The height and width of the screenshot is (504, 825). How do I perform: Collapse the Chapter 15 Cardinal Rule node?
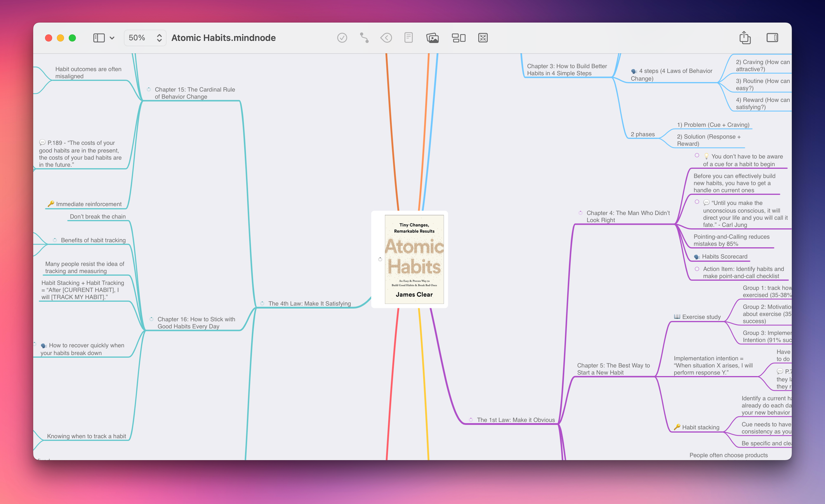tap(149, 89)
